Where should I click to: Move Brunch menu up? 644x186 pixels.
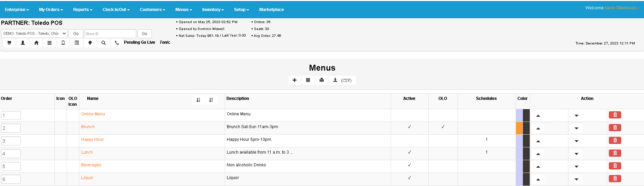click(x=538, y=128)
